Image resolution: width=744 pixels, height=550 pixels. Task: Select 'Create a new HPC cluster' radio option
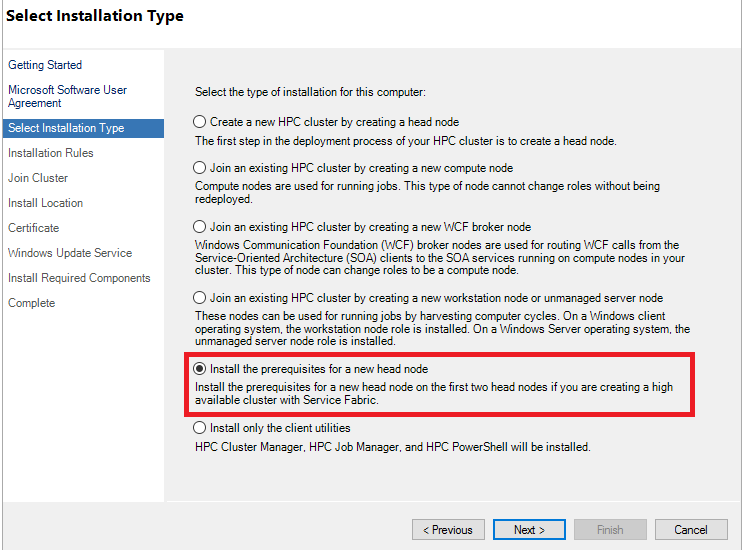(x=200, y=122)
